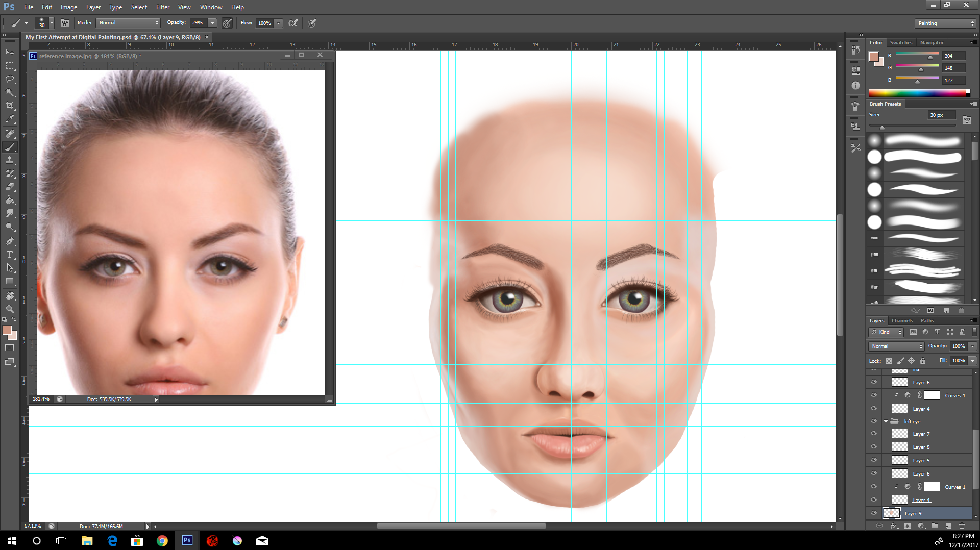
Task: Open the Painting workspace dropdown
Action: 945,23
